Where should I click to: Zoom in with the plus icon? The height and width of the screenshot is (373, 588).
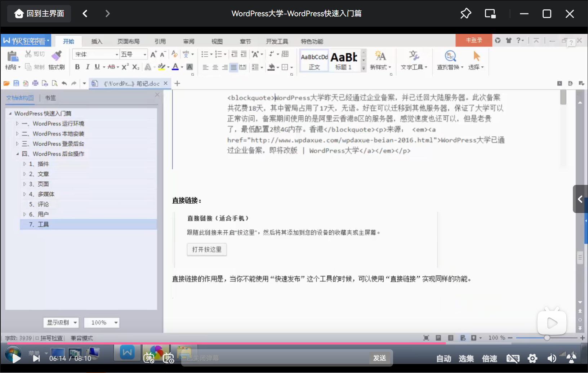point(582,338)
